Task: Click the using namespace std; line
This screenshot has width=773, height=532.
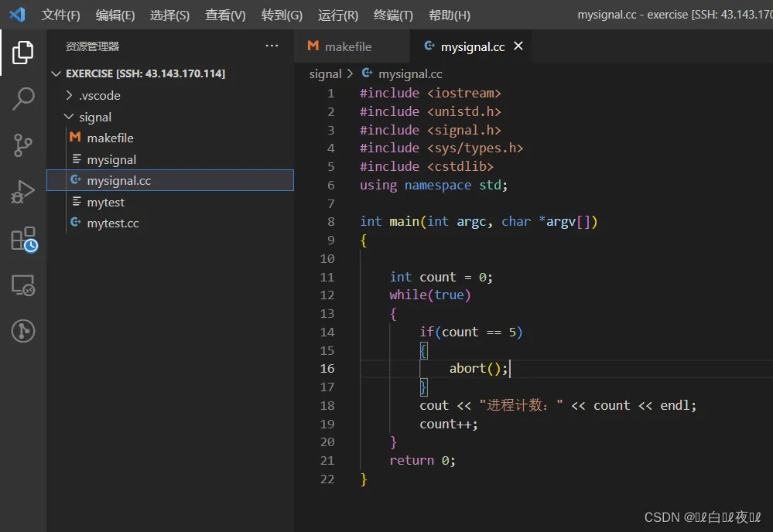Action: tap(433, 186)
